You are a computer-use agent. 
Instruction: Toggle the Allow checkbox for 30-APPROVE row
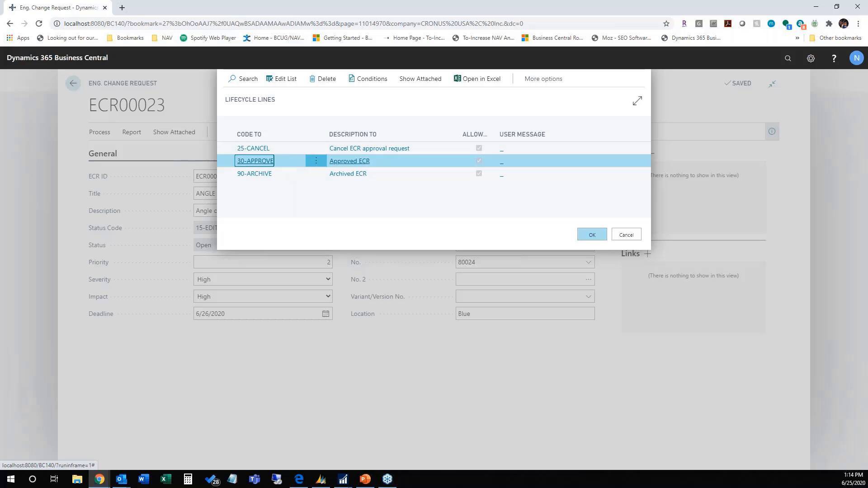[x=479, y=160]
